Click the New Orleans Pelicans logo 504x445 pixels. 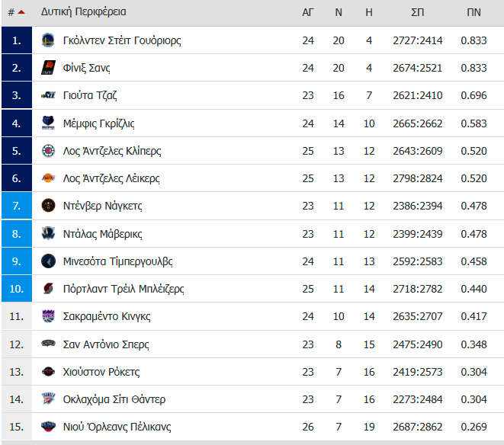48,427
